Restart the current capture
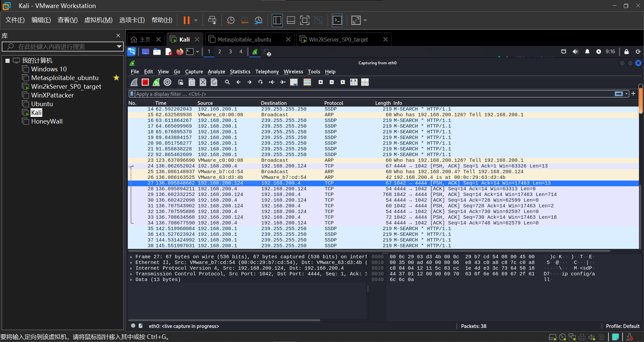Screen dimensions: 644x342 (x=156, y=82)
